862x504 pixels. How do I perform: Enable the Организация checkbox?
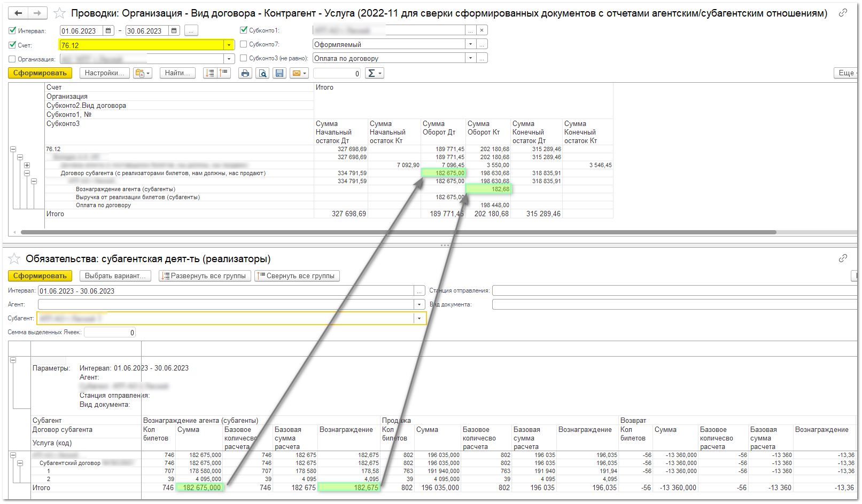click(x=12, y=59)
